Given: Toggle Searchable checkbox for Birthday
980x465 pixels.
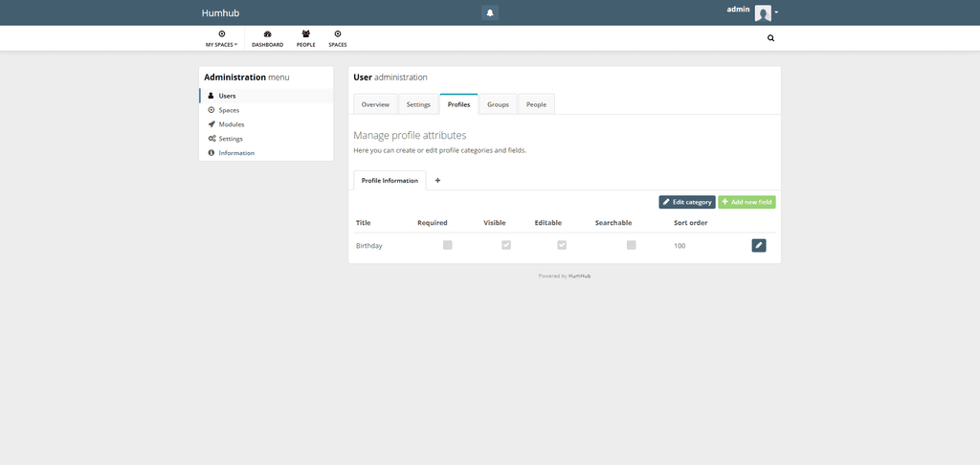Looking at the screenshot, I should click(632, 245).
